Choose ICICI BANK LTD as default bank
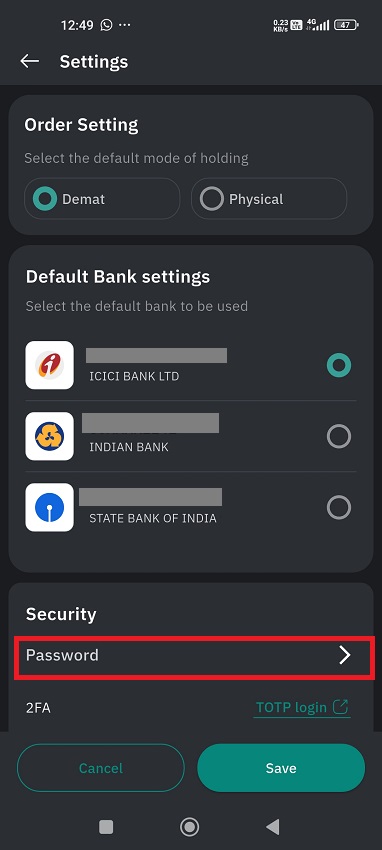The image size is (382, 850). pos(339,365)
